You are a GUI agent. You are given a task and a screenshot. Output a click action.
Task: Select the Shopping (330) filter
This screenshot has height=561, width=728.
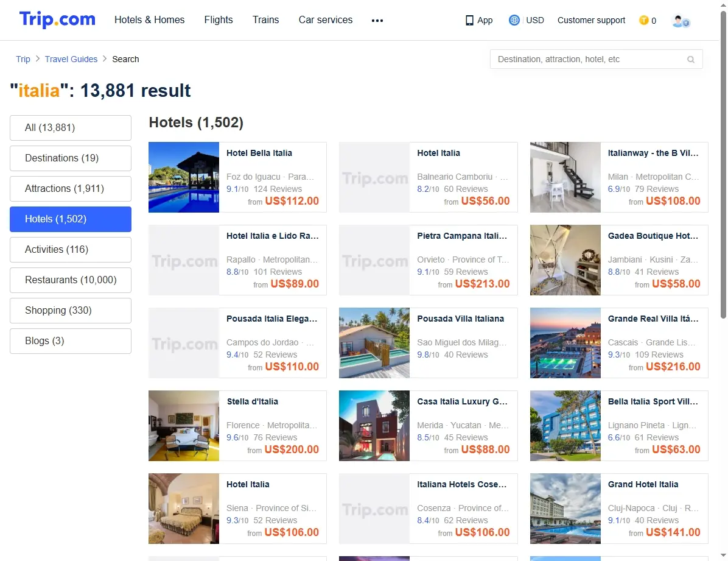(x=71, y=311)
